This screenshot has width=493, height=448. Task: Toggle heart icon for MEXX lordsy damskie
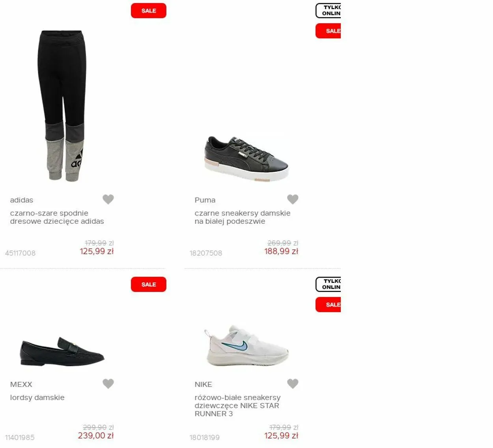point(108,384)
